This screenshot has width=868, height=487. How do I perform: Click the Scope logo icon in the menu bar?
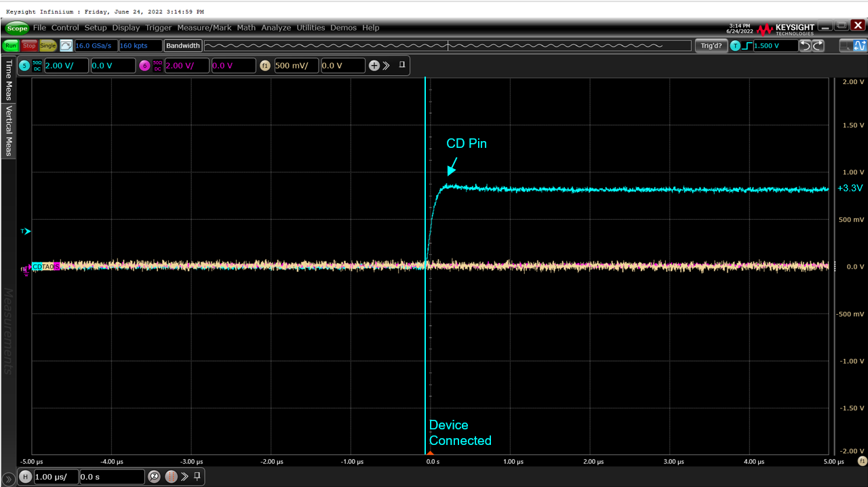coord(16,28)
